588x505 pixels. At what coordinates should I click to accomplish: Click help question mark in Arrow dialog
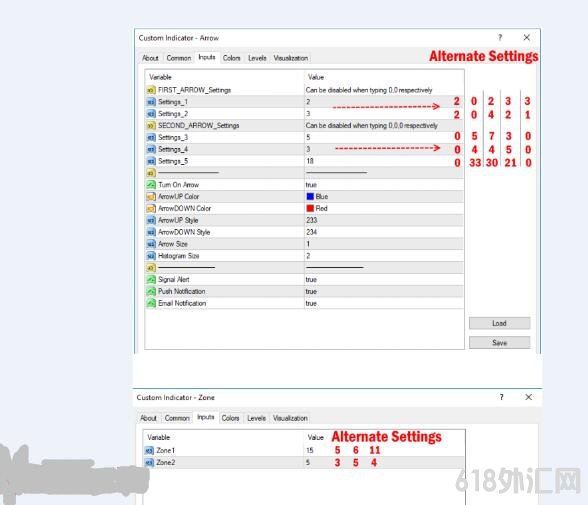[x=500, y=37]
